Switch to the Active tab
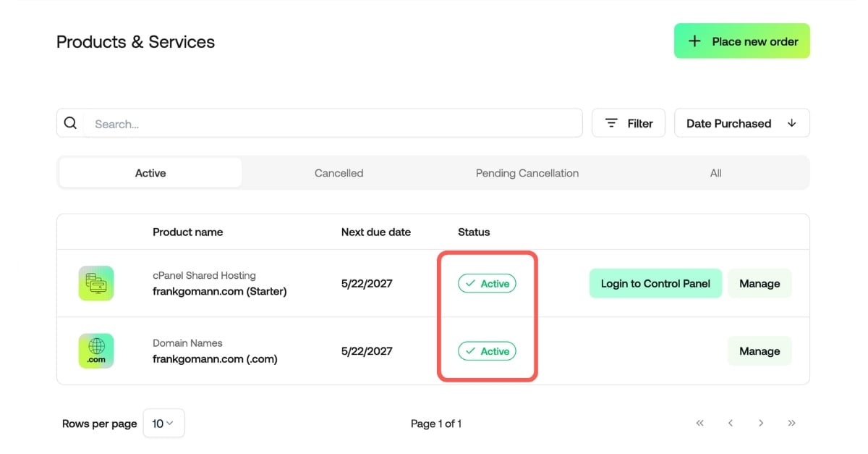 click(150, 173)
